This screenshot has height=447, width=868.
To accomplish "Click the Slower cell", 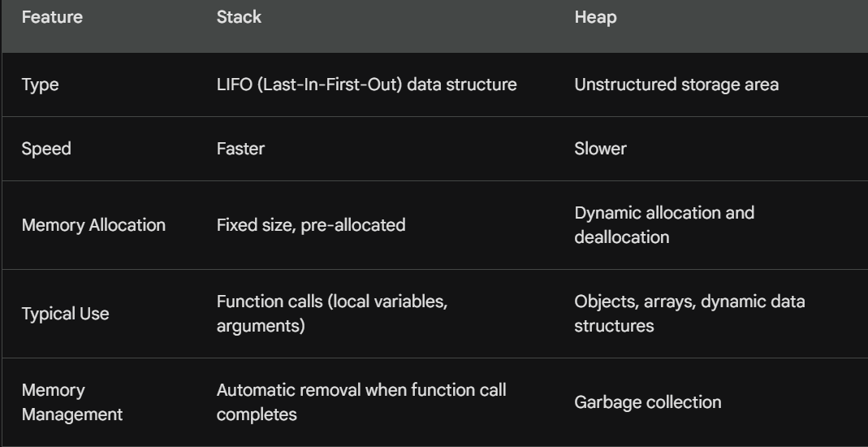I will [x=600, y=149].
